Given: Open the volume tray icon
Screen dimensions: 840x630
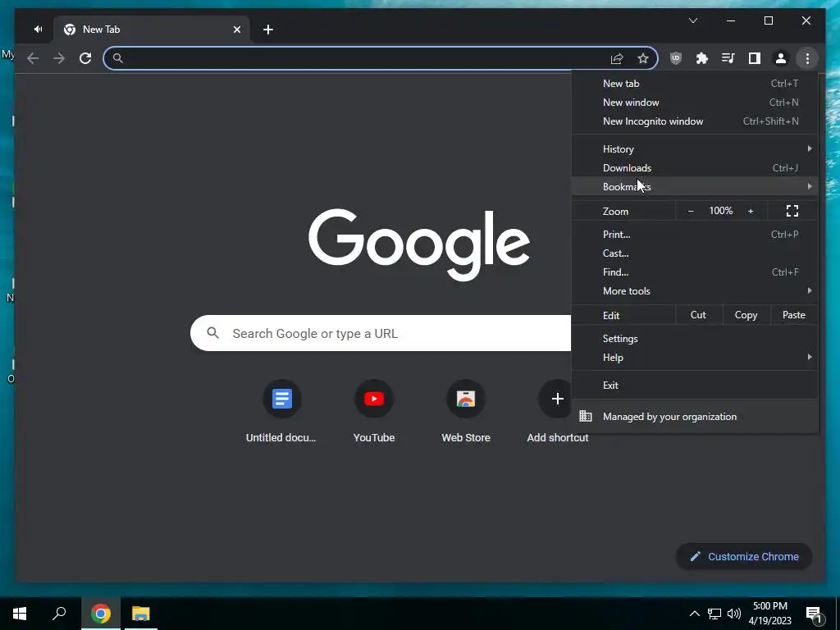Looking at the screenshot, I should point(734,614).
